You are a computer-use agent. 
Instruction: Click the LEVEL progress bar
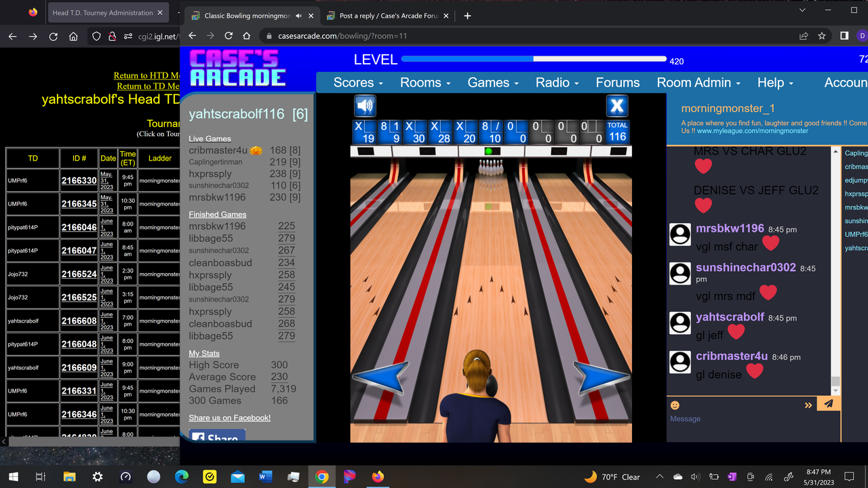click(534, 60)
